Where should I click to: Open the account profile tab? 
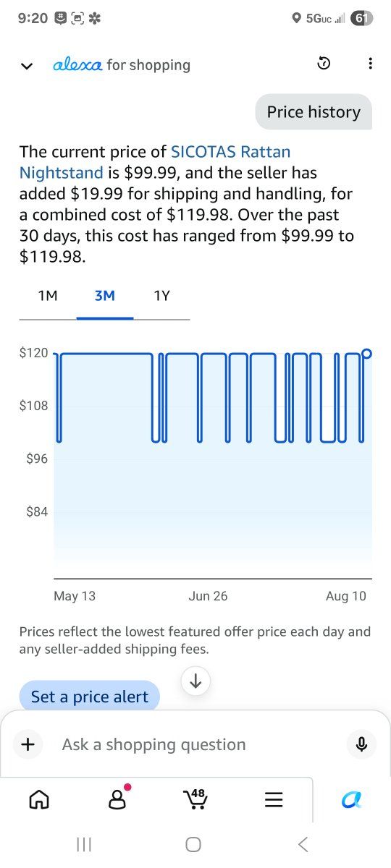pyautogui.click(x=117, y=799)
